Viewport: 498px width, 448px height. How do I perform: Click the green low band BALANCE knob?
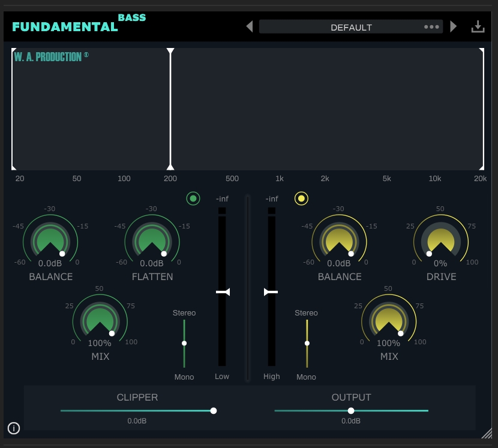tap(50, 242)
